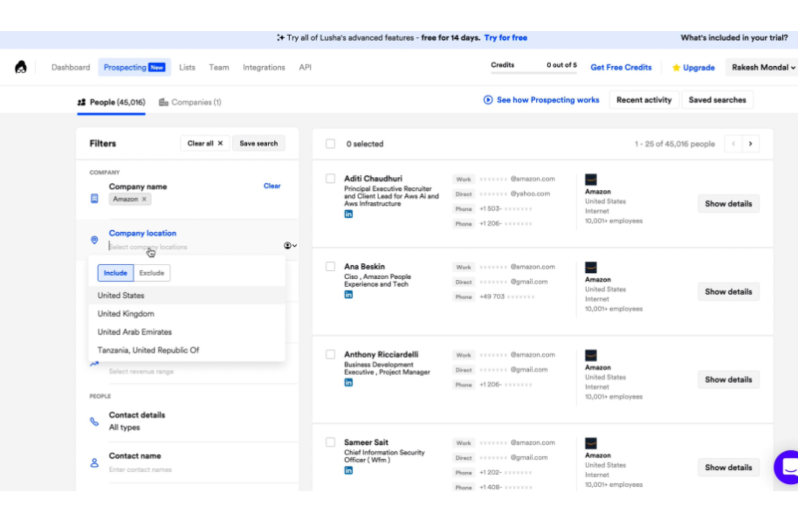Click the Amazon logo in Sameer Sait's row

click(591, 443)
